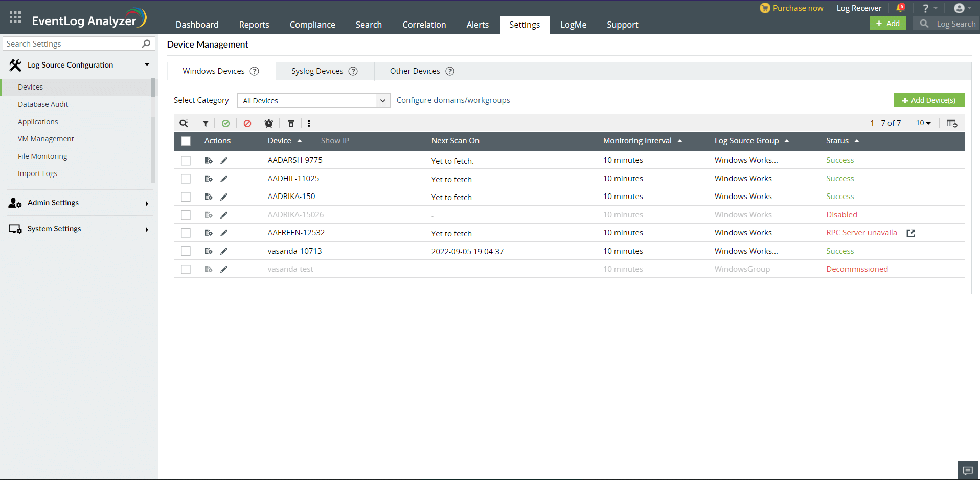Expand the Admin Settings section
980x480 pixels.
[53, 203]
